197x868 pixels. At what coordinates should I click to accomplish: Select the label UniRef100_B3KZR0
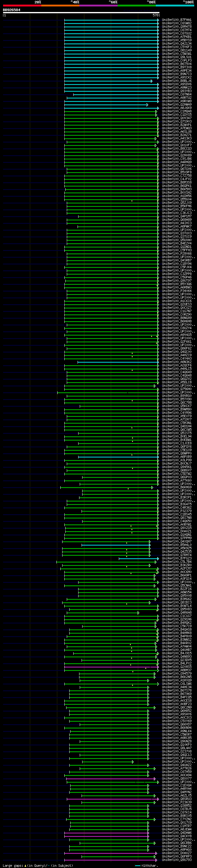point(176,565)
